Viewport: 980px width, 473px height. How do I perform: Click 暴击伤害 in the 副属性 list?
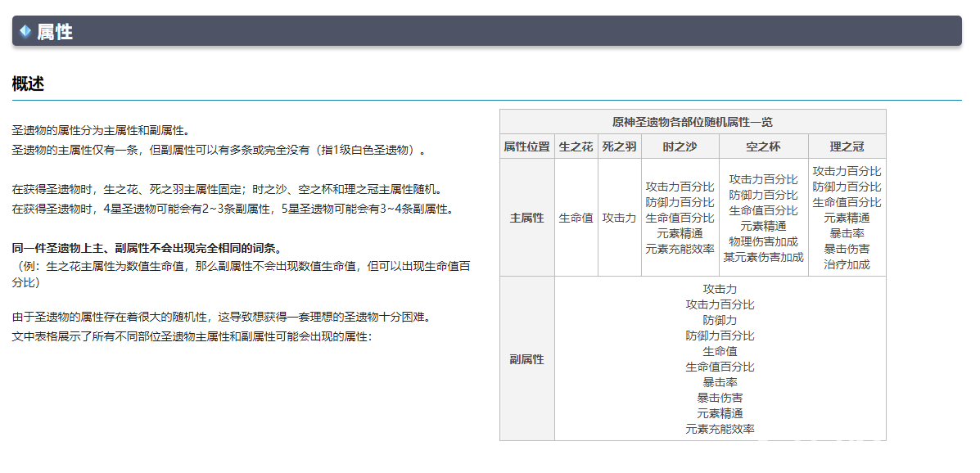click(x=720, y=398)
